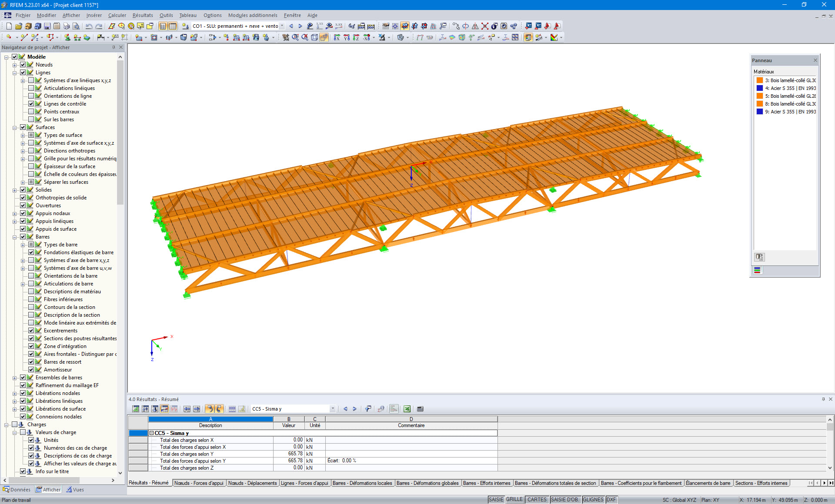This screenshot has width=835, height=504.
Task: Switch to Barres - Efforts internes tab
Action: 486,483
